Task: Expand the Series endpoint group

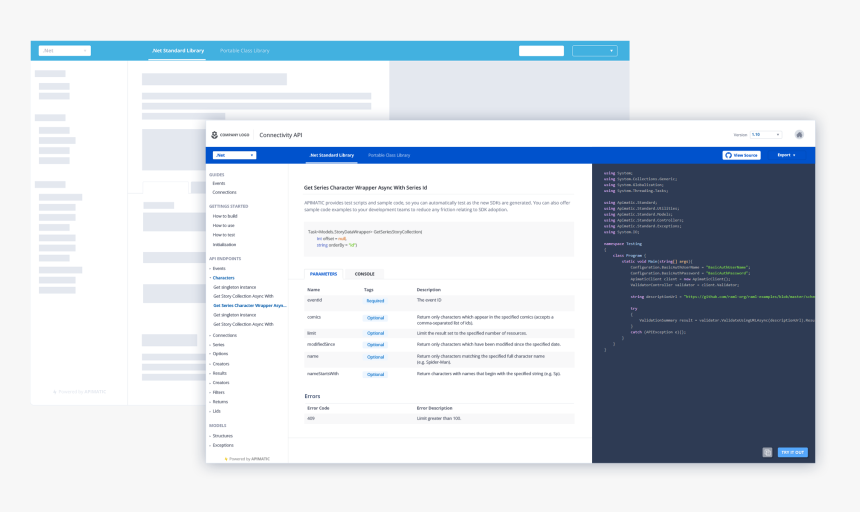Action: tap(217, 345)
